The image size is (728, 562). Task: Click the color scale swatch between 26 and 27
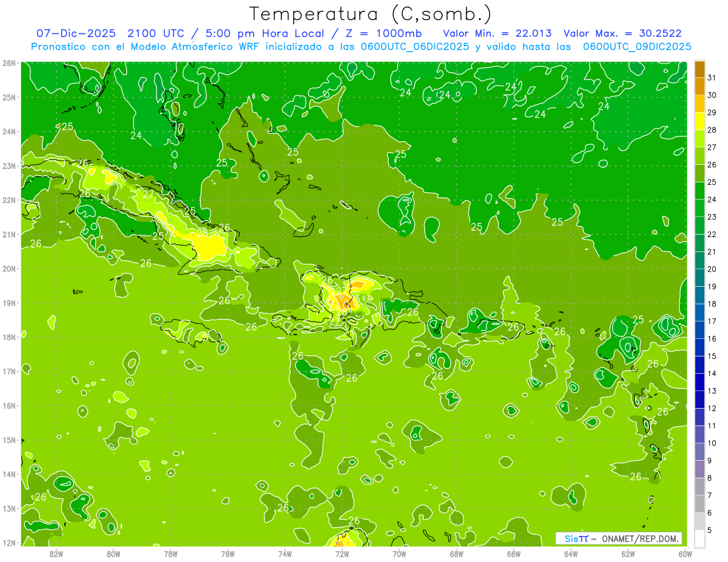(699, 156)
